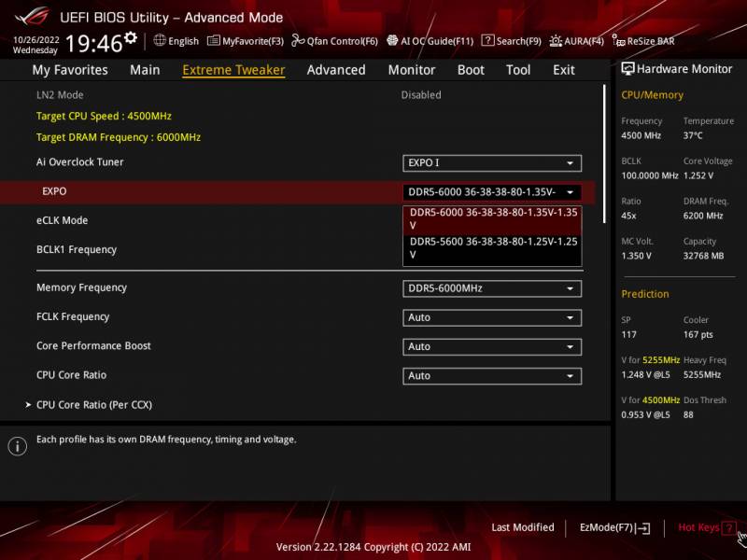The height and width of the screenshot is (560, 747).
Task: Click the date/time settings gear icon
Action: [x=131, y=38]
